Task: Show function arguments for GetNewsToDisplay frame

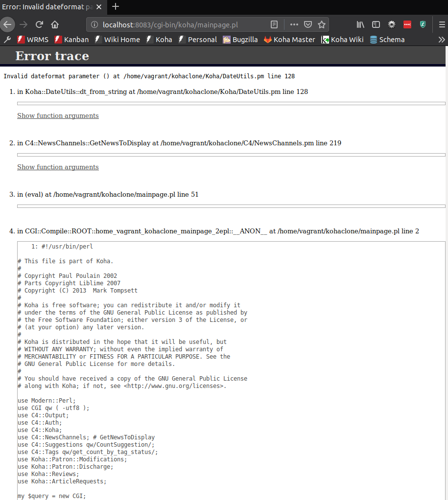Action: (58, 167)
